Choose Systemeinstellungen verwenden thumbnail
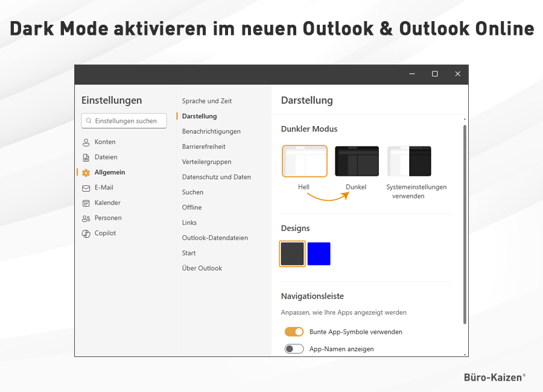543x392 pixels. (409, 161)
